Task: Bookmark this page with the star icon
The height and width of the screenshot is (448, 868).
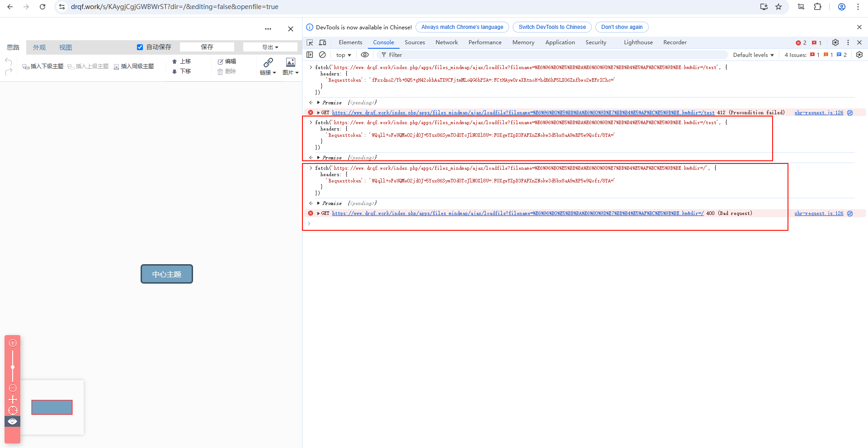Action: click(778, 7)
